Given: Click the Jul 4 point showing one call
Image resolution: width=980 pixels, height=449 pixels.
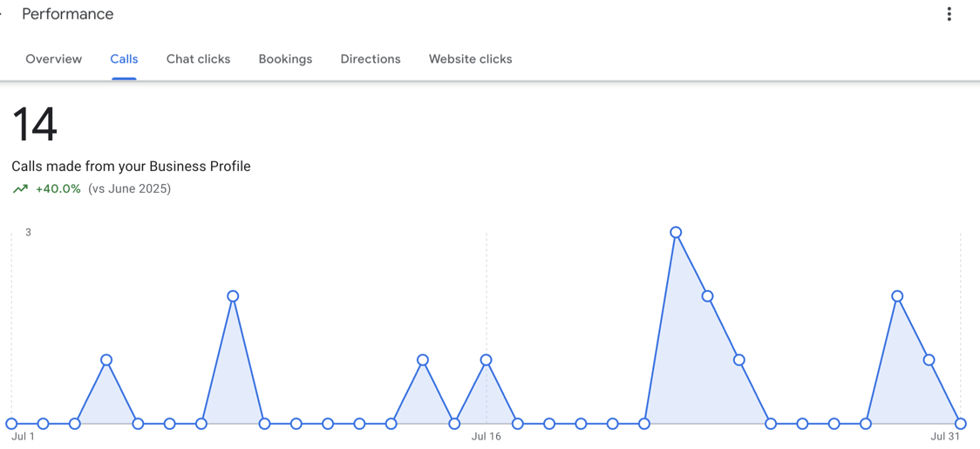Looking at the screenshot, I should (x=106, y=359).
